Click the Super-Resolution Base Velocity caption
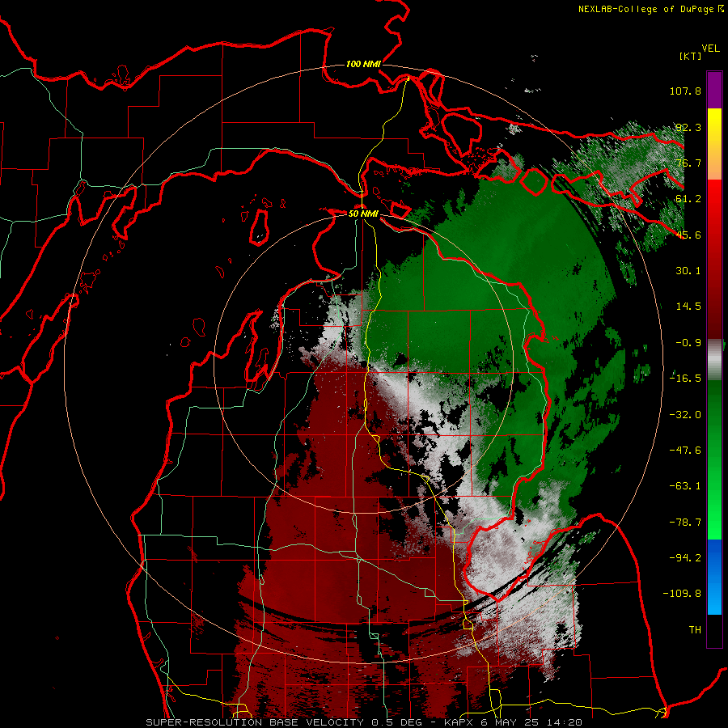This screenshot has width=728, height=728. point(363,722)
